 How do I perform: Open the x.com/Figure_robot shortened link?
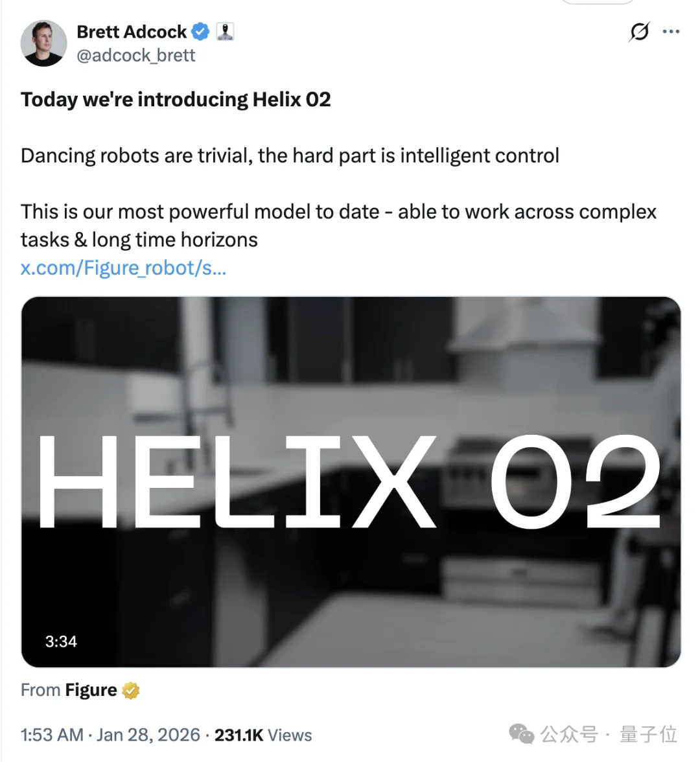click(x=123, y=268)
